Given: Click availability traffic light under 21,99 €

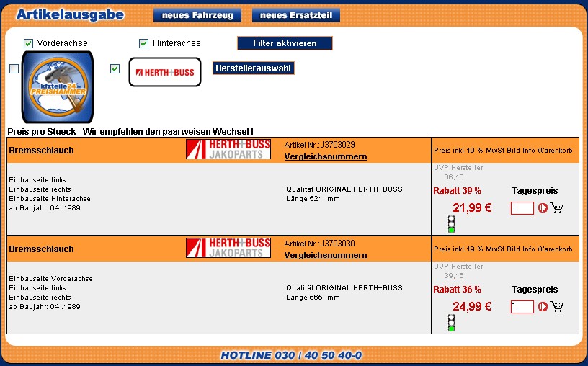Looking at the screenshot, I should [x=452, y=224].
